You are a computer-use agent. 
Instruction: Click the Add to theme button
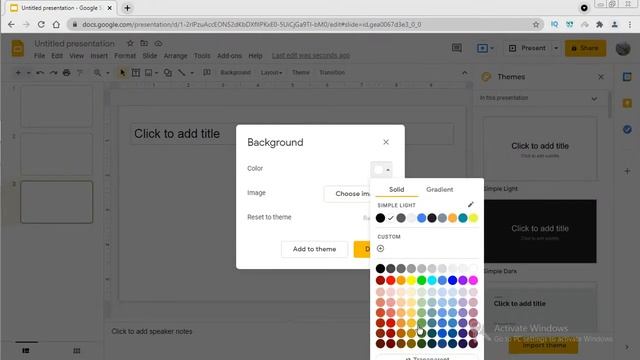(x=314, y=249)
